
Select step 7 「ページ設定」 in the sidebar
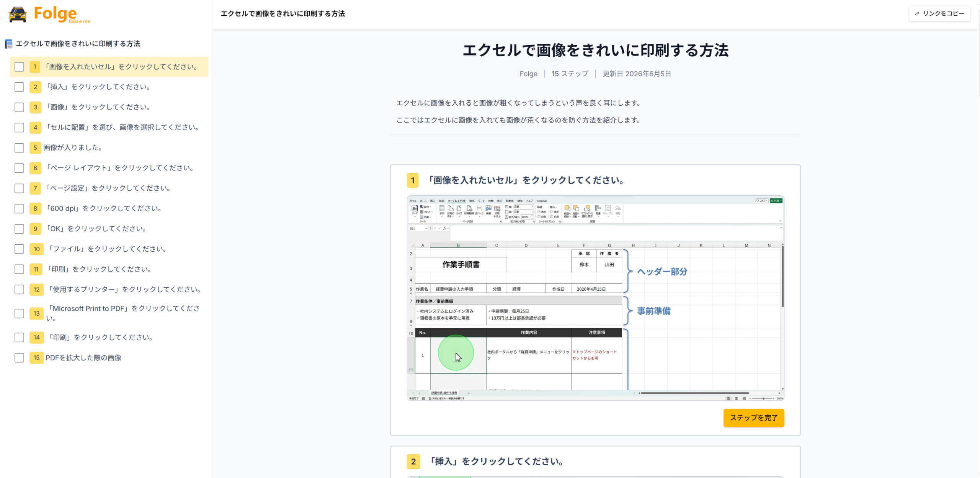click(x=109, y=188)
